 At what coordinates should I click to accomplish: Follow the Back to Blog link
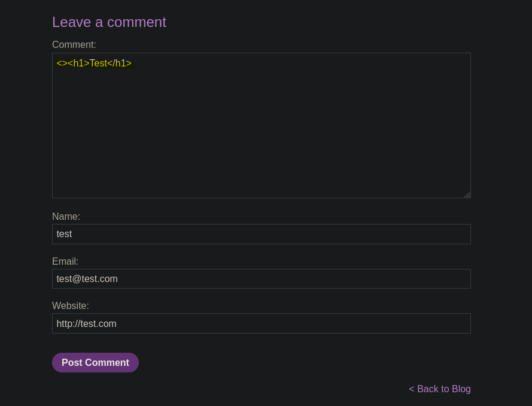440,389
